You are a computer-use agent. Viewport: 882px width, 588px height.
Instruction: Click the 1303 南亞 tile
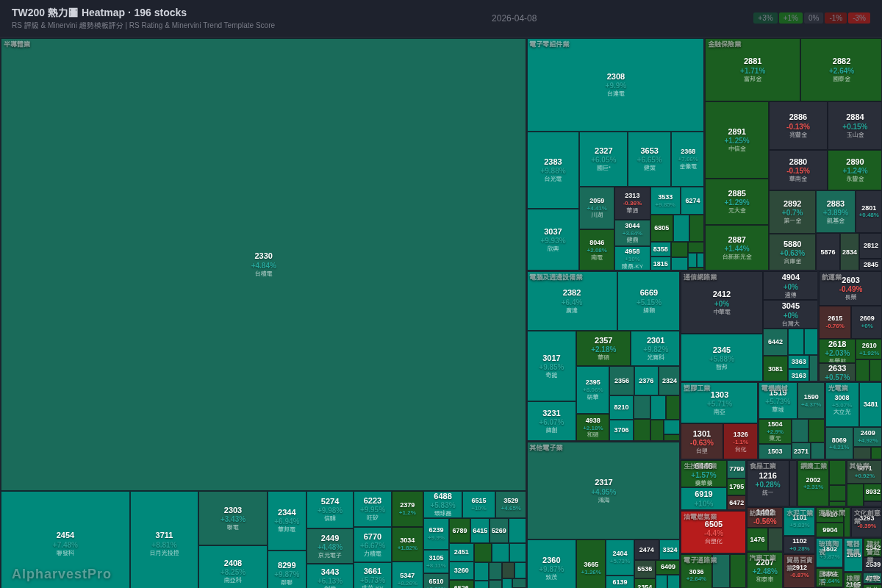(x=720, y=403)
